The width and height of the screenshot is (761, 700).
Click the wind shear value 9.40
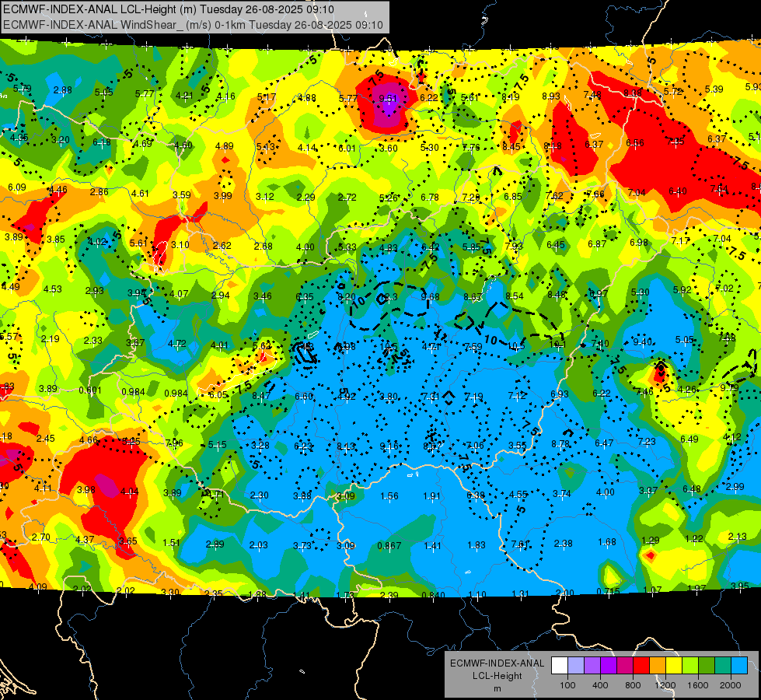click(643, 341)
